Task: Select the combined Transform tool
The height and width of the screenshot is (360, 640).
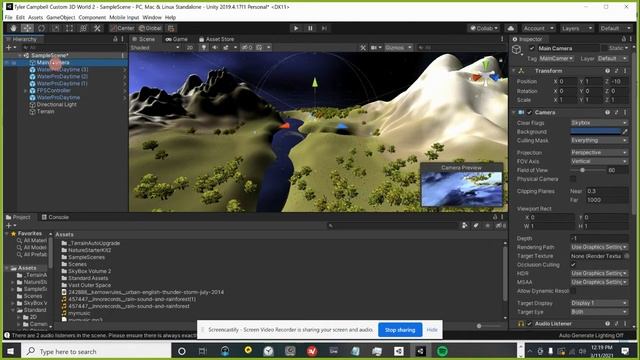Action: click(83, 28)
